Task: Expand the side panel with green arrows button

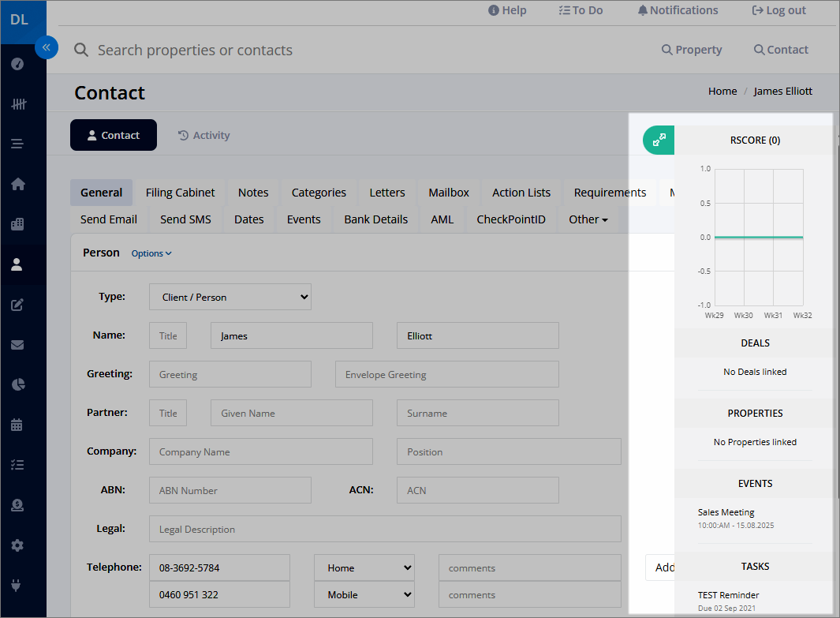Action: coord(659,140)
